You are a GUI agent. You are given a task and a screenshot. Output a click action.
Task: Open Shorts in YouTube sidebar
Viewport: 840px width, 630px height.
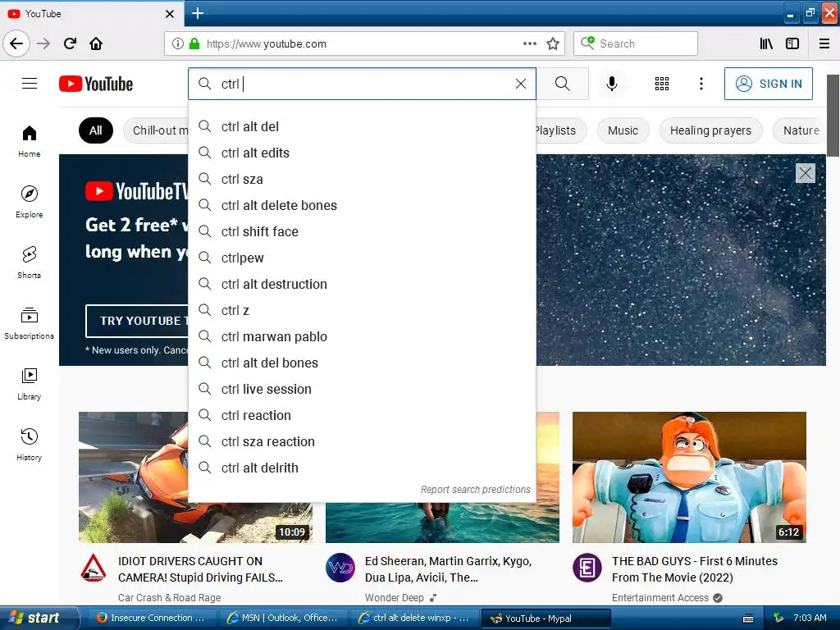pyautogui.click(x=29, y=262)
